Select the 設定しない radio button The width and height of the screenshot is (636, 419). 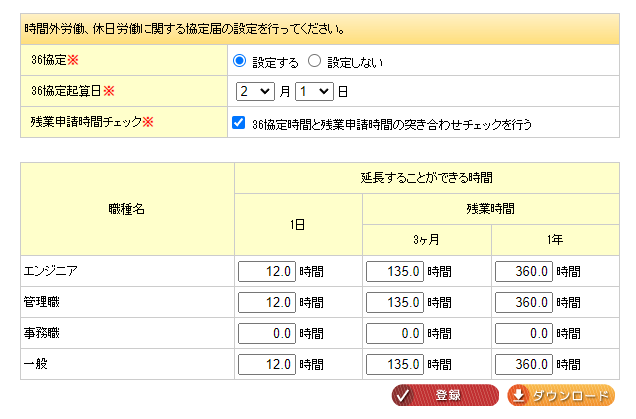click(x=314, y=61)
